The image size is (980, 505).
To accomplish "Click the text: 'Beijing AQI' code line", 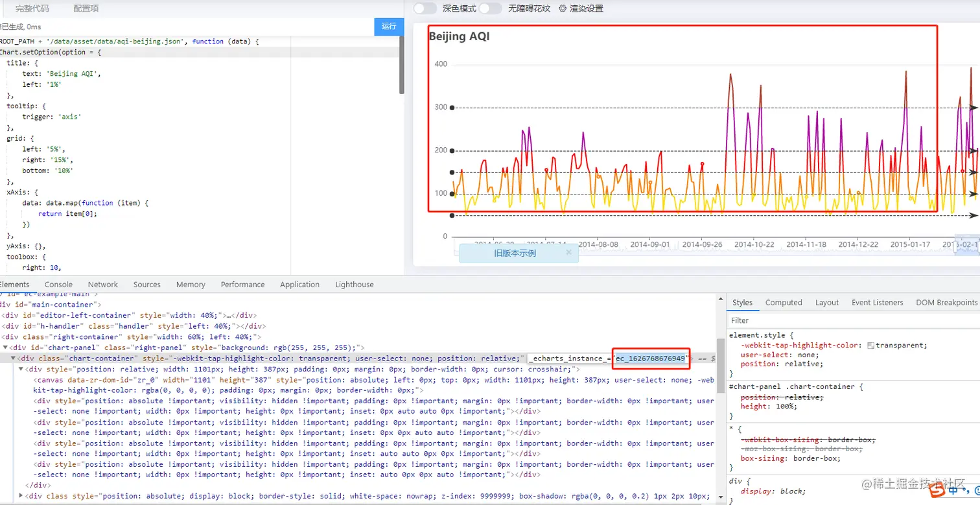I will (62, 74).
